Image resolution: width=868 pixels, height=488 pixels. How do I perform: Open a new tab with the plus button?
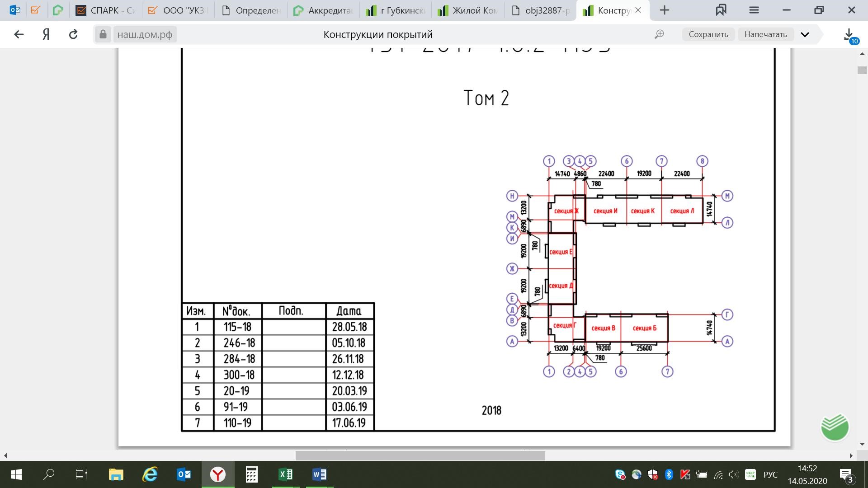tap(665, 10)
